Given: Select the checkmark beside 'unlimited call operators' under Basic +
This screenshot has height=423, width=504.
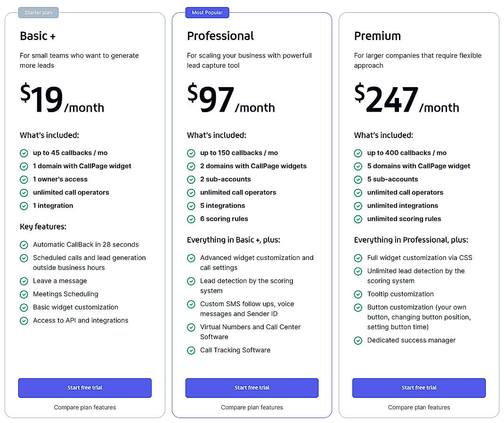Looking at the screenshot, I should (24, 193).
